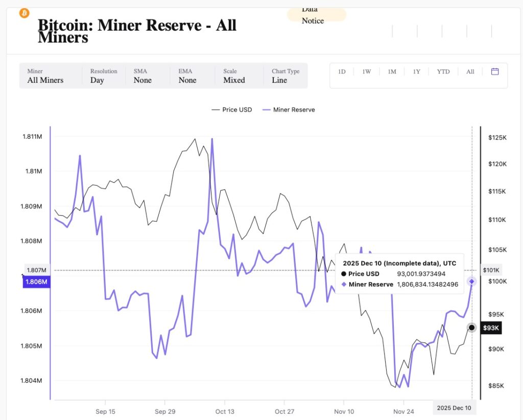Switch to the 1W time range

[x=367, y=72]
